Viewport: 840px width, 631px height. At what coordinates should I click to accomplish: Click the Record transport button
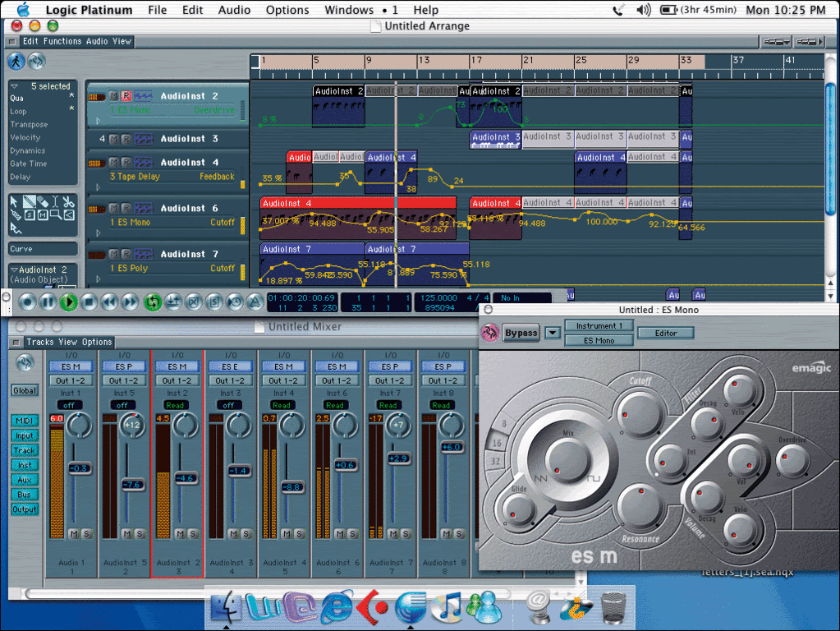(x=28, y=302)
